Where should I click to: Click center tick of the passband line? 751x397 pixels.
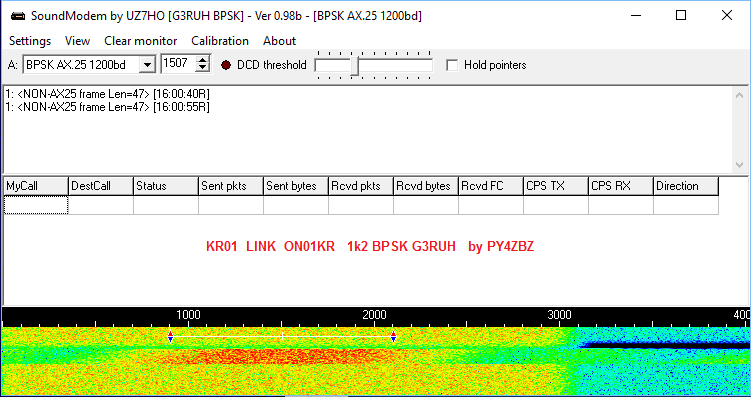282,337
